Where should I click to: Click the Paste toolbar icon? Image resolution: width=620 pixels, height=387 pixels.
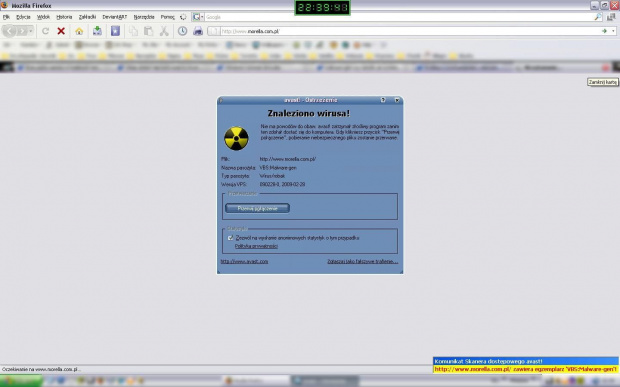(x=148, y=31)
